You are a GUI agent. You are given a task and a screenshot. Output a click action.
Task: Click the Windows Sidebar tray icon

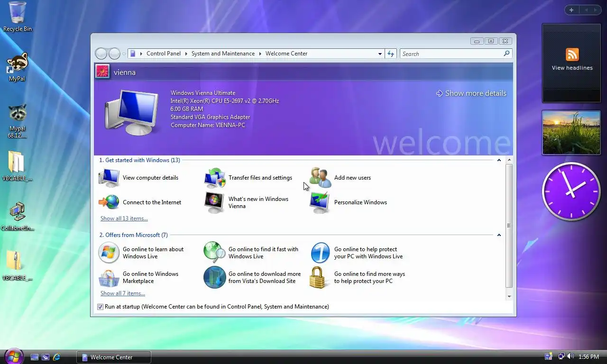pos(549,356)
